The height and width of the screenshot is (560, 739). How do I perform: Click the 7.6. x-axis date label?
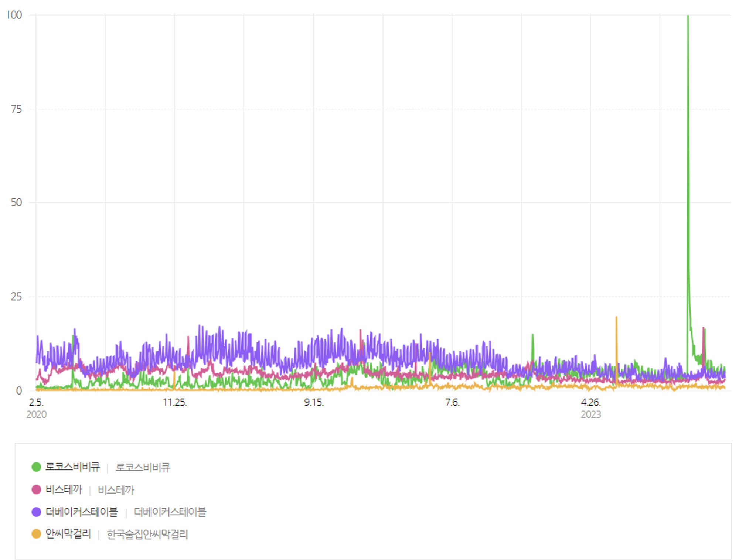[x=452, y=402]
